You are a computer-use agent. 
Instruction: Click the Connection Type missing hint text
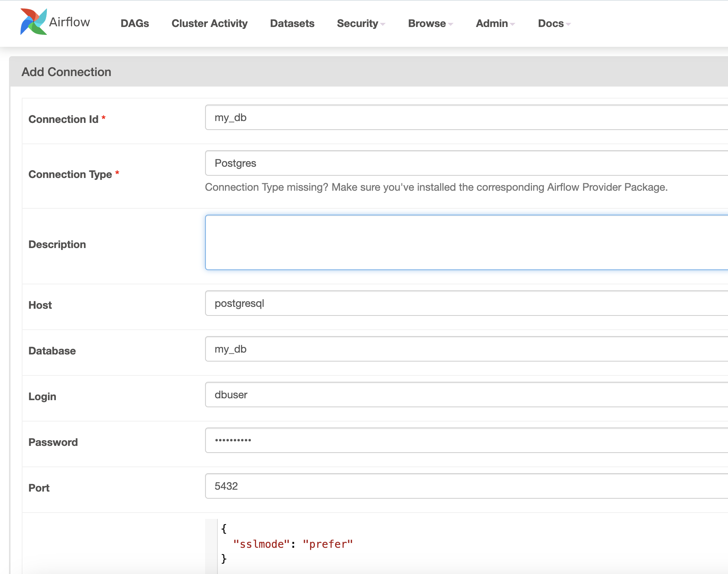pyautogui.click(x=436, y=187)
